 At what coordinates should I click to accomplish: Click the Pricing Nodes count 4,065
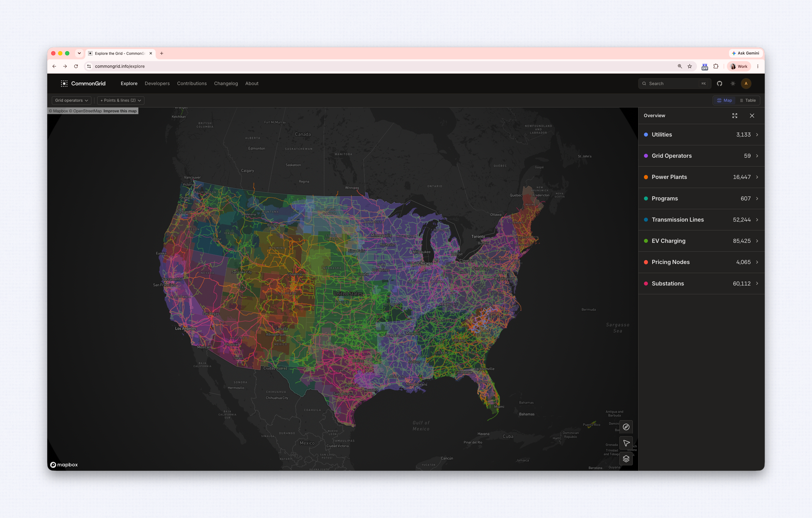[x=743, y=262]
